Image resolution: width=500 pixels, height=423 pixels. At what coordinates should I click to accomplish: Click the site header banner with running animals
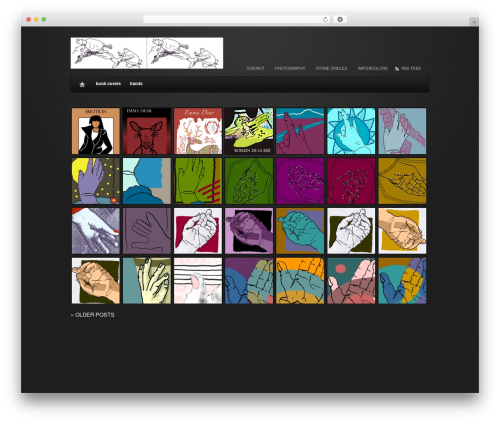click(x=147, y=53)
